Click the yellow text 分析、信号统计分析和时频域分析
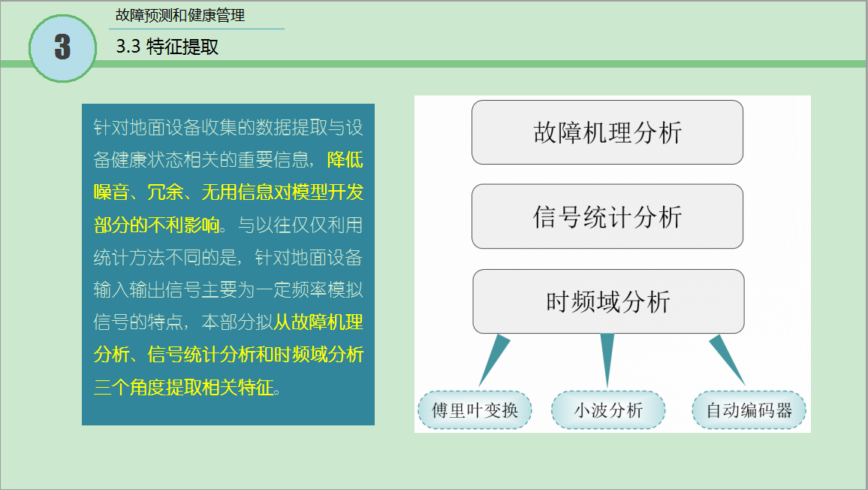 pos(228,354)
